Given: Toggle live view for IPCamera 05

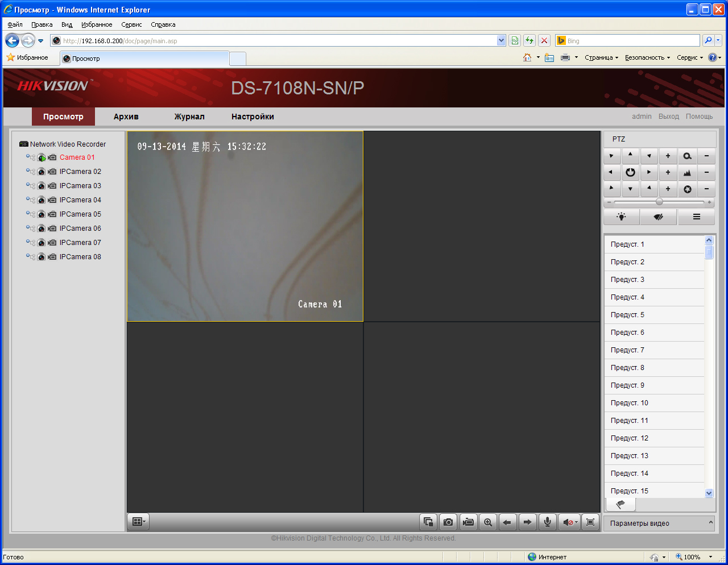Looking at the screenshot, I should pos(42,214).
